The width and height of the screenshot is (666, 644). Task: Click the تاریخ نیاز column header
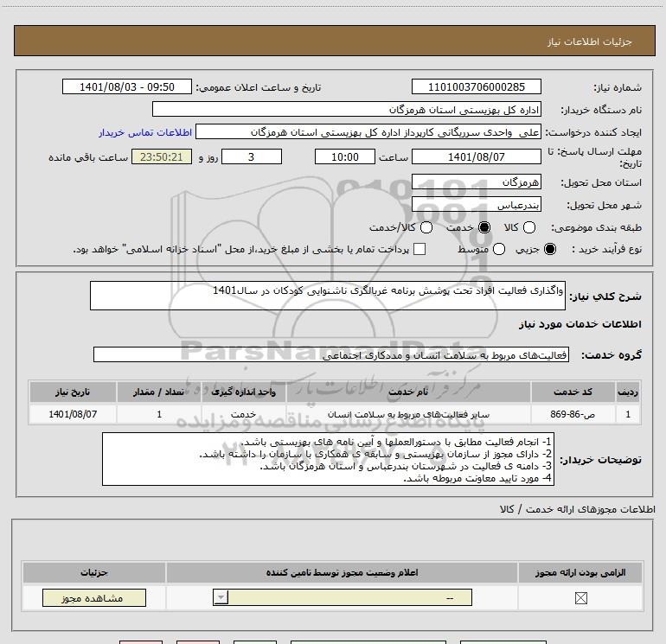coord(73,392)
